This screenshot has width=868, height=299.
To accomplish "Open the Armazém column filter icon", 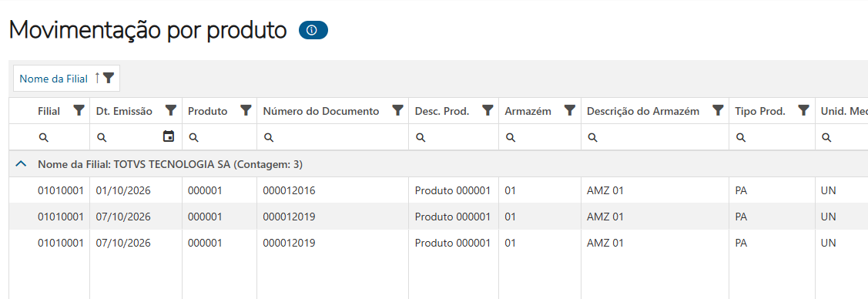I will coord(570,111).
